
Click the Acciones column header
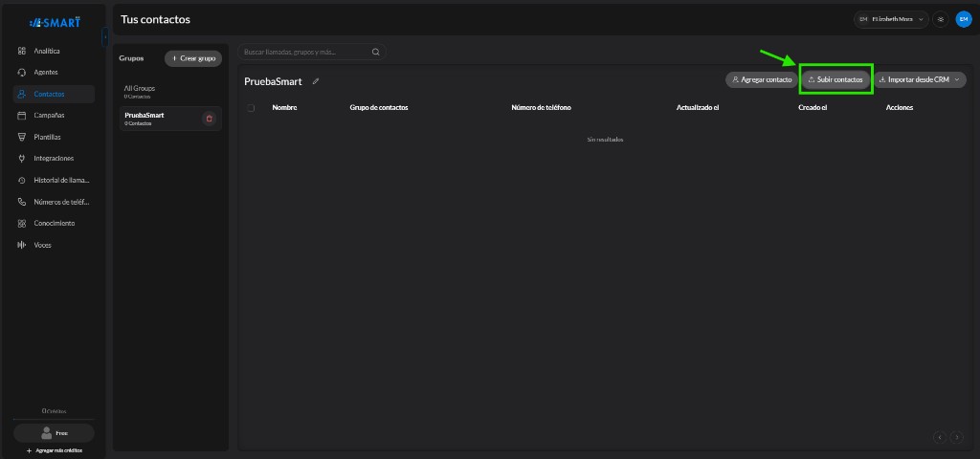tap(900, 107)
